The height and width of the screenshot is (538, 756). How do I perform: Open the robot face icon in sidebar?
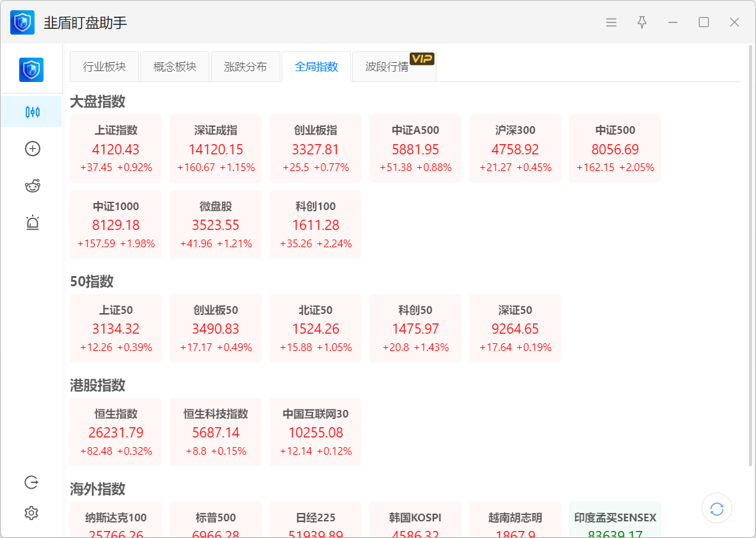pyautogui.click(x=32, y=186)
